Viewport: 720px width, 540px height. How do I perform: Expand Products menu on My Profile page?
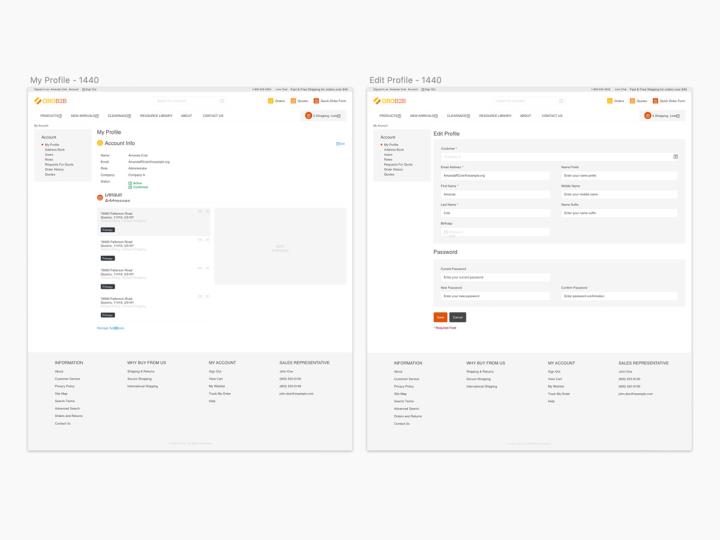click(x=50, y=116)
